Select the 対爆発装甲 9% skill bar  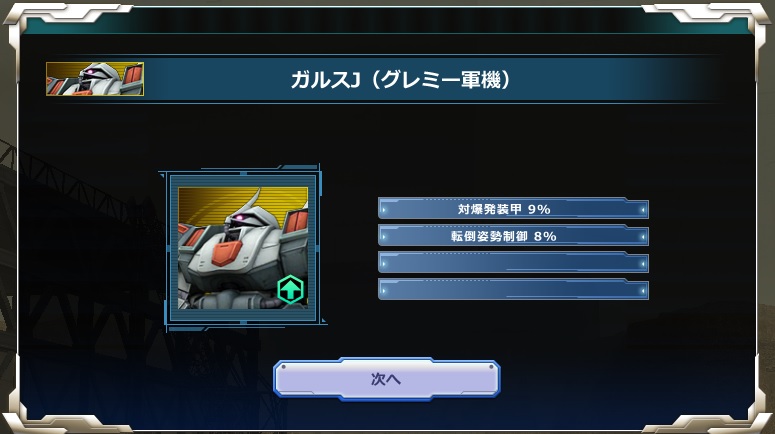pos(513,209)
